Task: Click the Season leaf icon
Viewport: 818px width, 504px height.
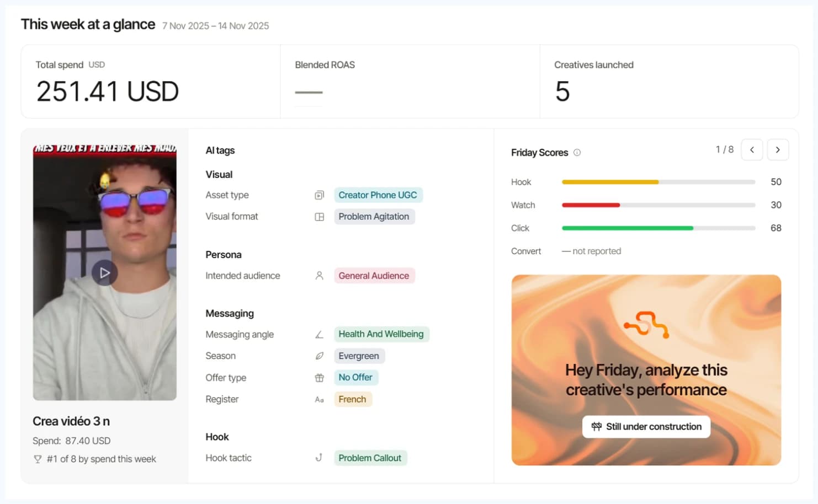Action: (x=319, y=356)
